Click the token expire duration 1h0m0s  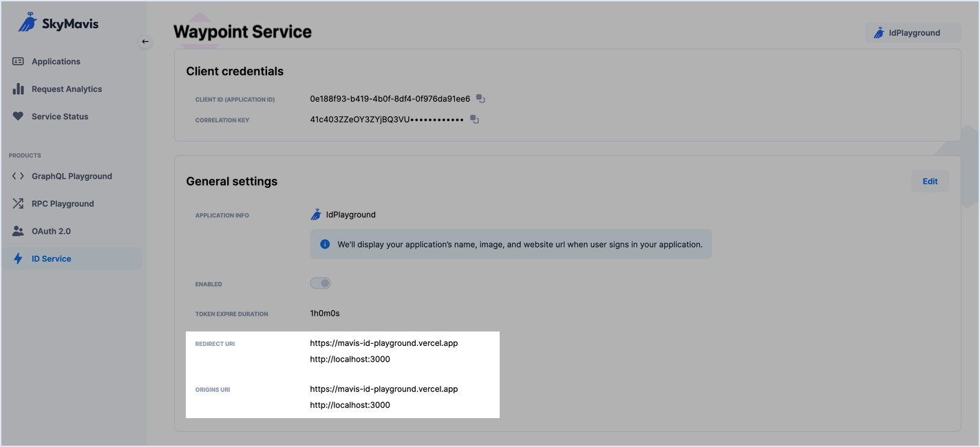click(x=325, y=314)
